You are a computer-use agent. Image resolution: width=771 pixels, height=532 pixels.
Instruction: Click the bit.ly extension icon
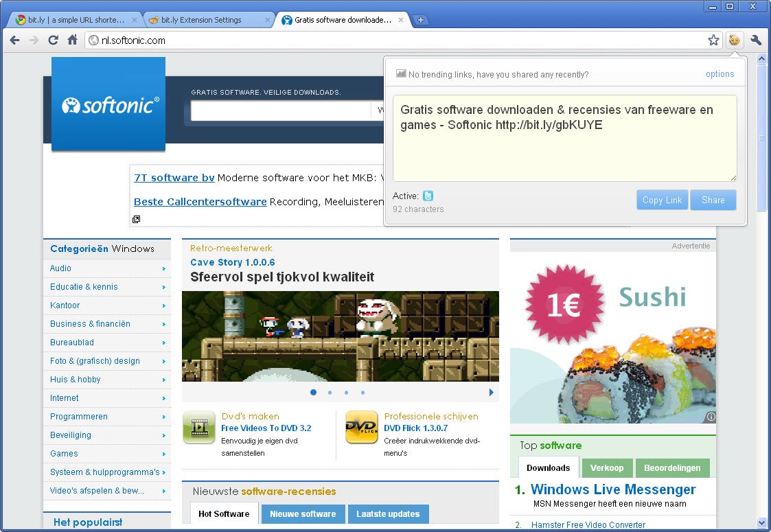click(734, 40)
